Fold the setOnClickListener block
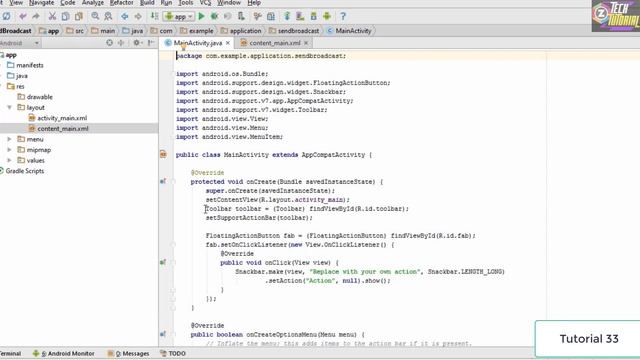The height and width of the screenshot is (360, 640). tap(173, 244)
